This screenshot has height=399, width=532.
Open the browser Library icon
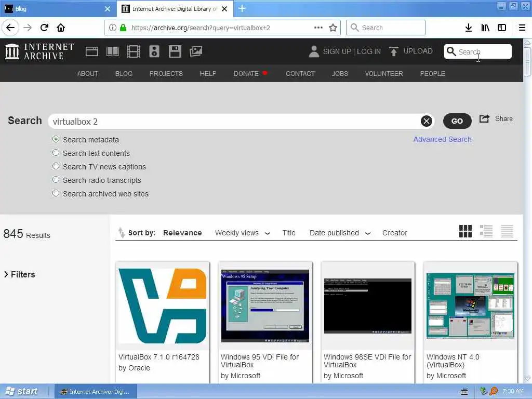[485, 28]
